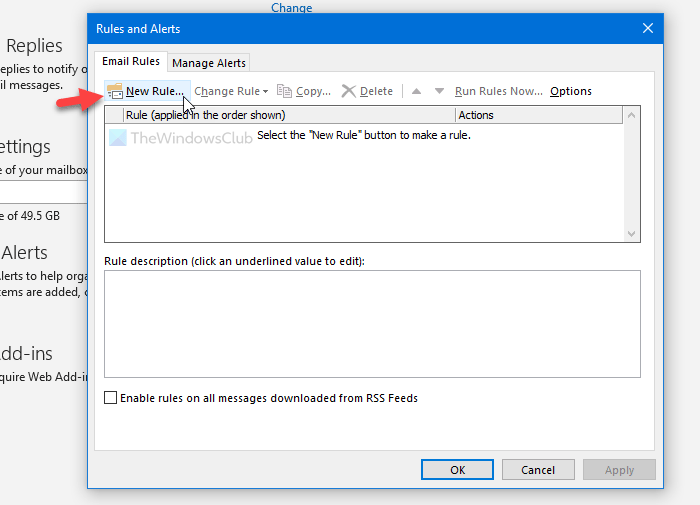Click the Apply button
700x505 pixels.
point(619,470)
